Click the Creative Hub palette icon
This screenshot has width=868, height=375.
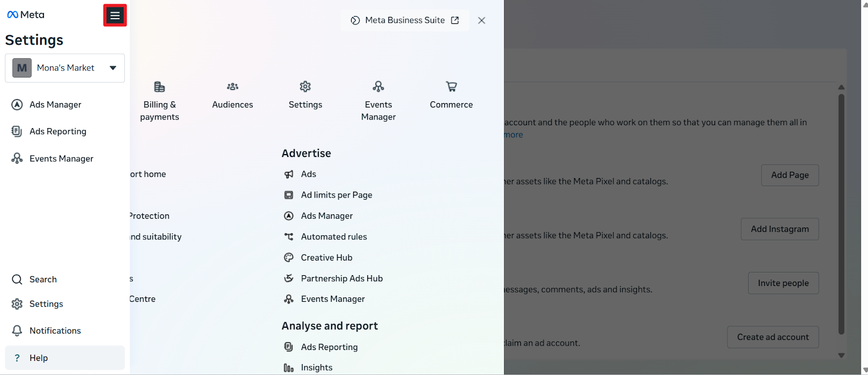tap(289, 258)
